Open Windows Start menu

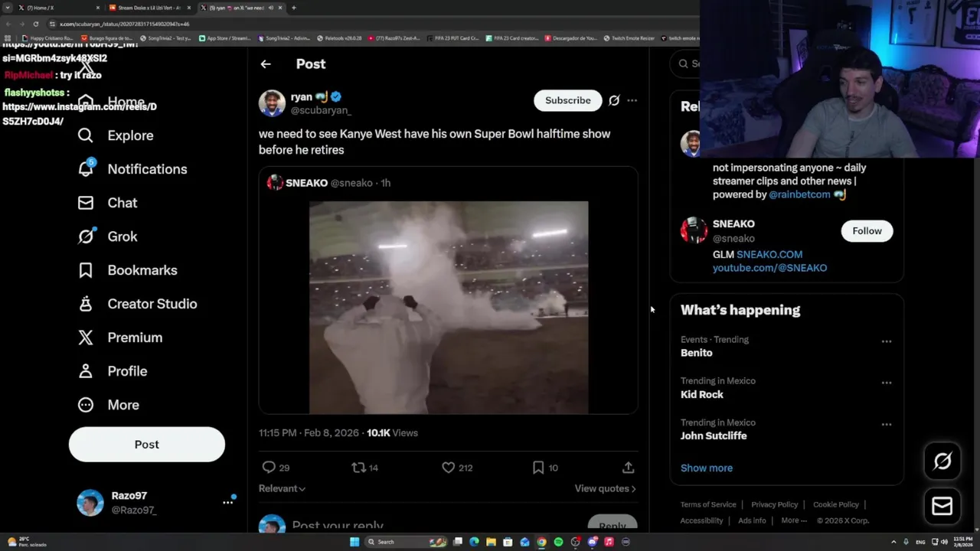(354, 542)
